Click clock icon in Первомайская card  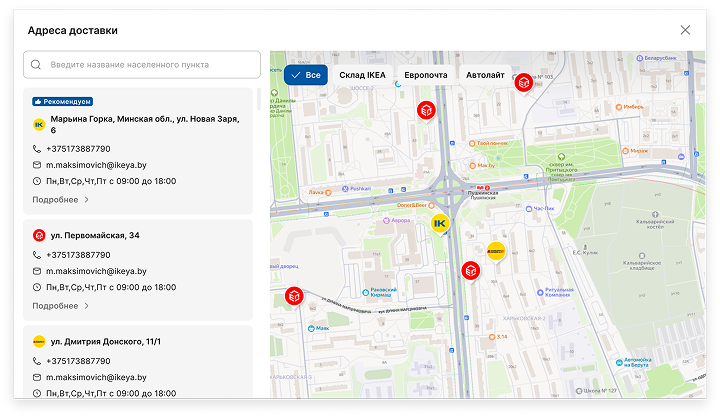[37, 287]
